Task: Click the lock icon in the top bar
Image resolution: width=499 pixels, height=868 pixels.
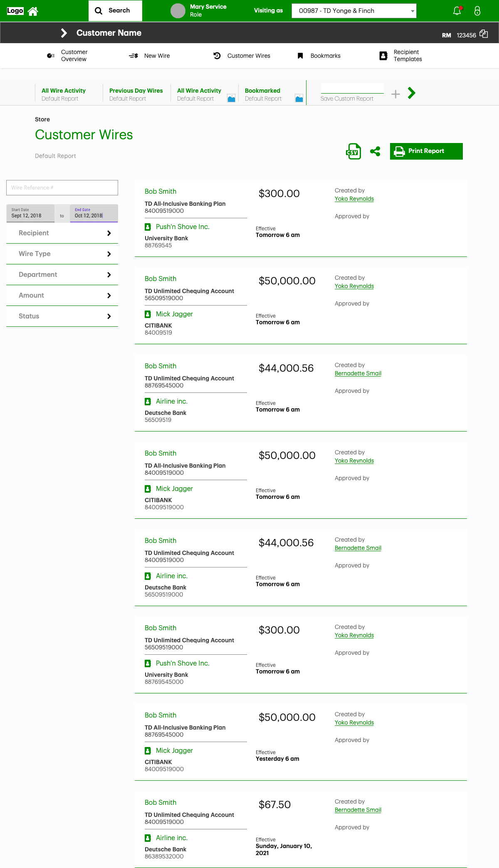Action: click(477, 11)
